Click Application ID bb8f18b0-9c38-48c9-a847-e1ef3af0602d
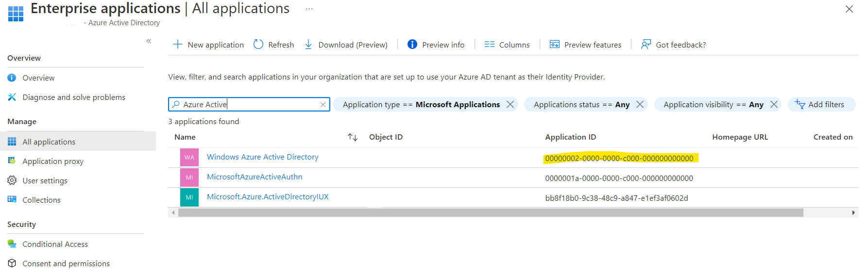 (x=616, y=198)
